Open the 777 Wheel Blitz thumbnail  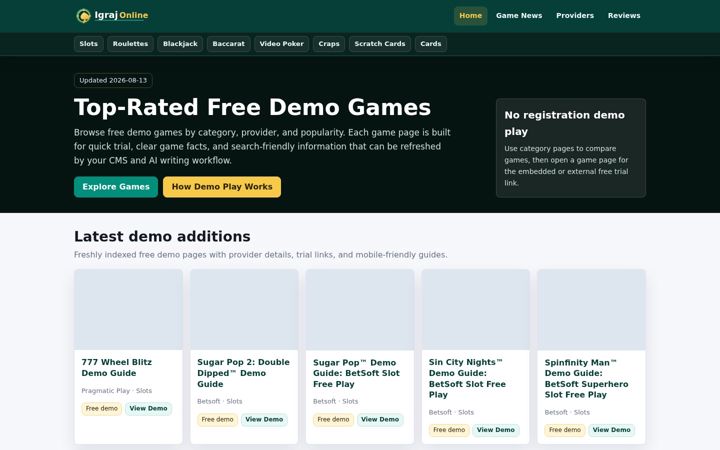(x=128, y=309)
